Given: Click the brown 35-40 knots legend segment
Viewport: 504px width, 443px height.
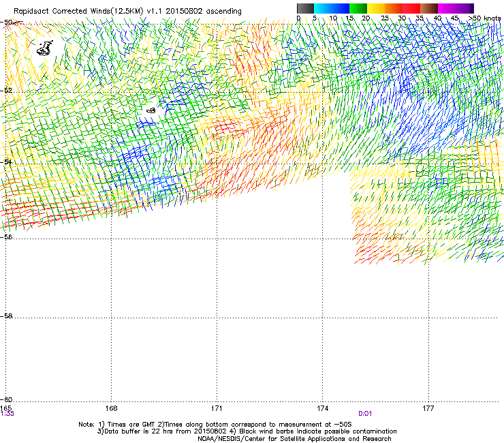Looking at the screenshot, I should (x=429, y=8).
